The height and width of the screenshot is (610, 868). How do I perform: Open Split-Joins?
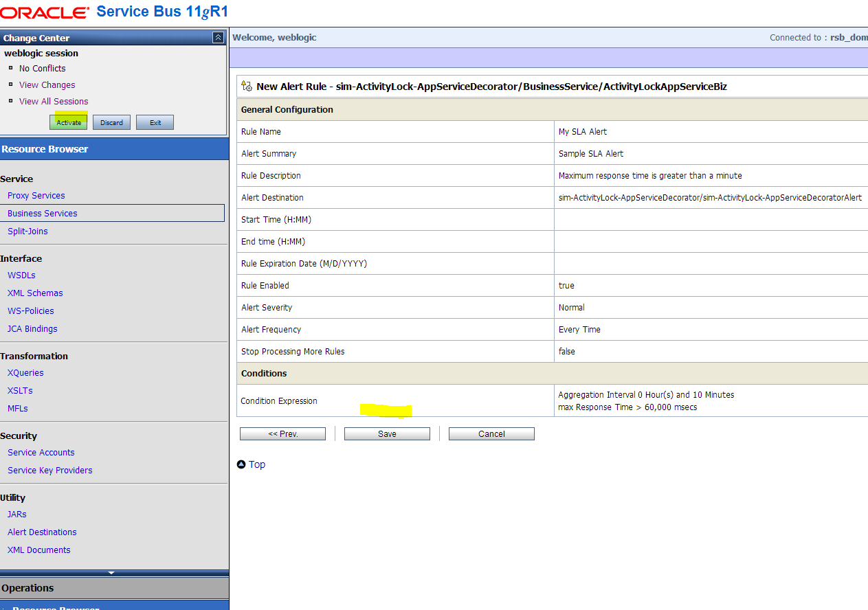point(27,231)
